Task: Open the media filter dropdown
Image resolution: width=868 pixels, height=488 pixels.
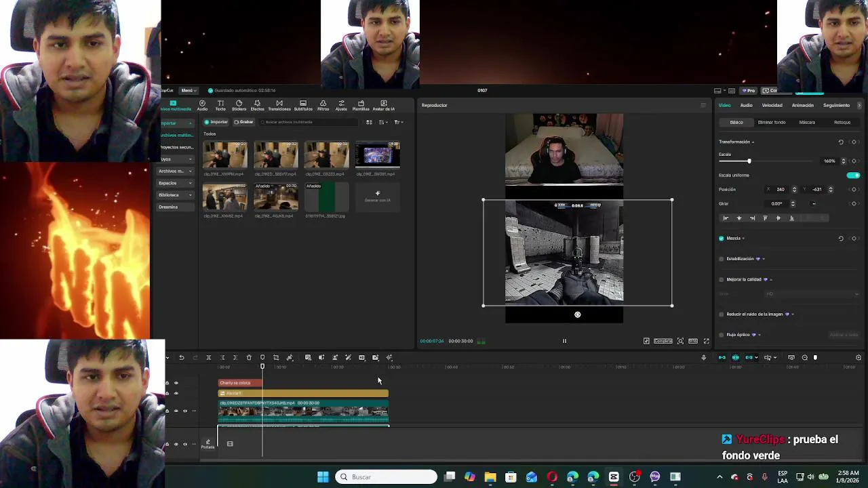Action: coord(399,122)
